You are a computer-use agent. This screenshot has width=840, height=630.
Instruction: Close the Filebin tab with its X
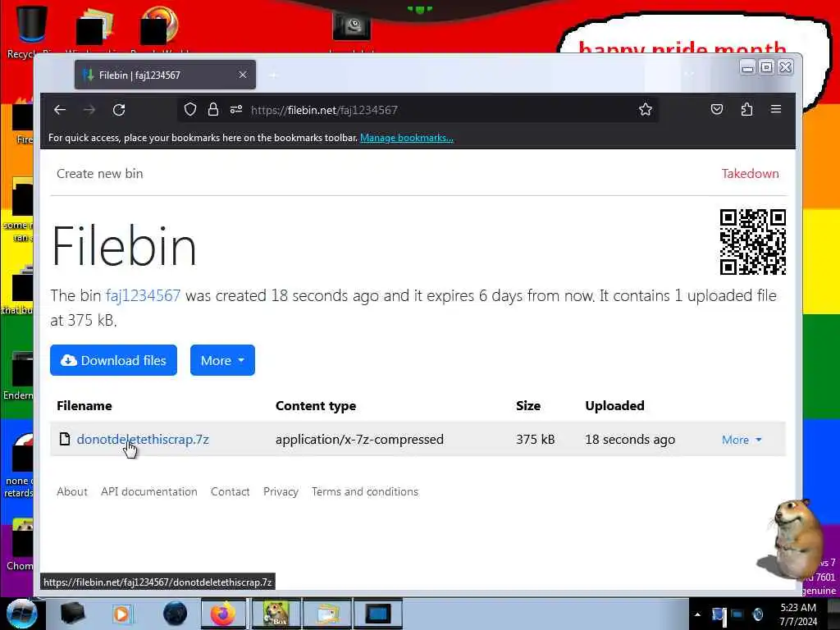coord(243,75)
